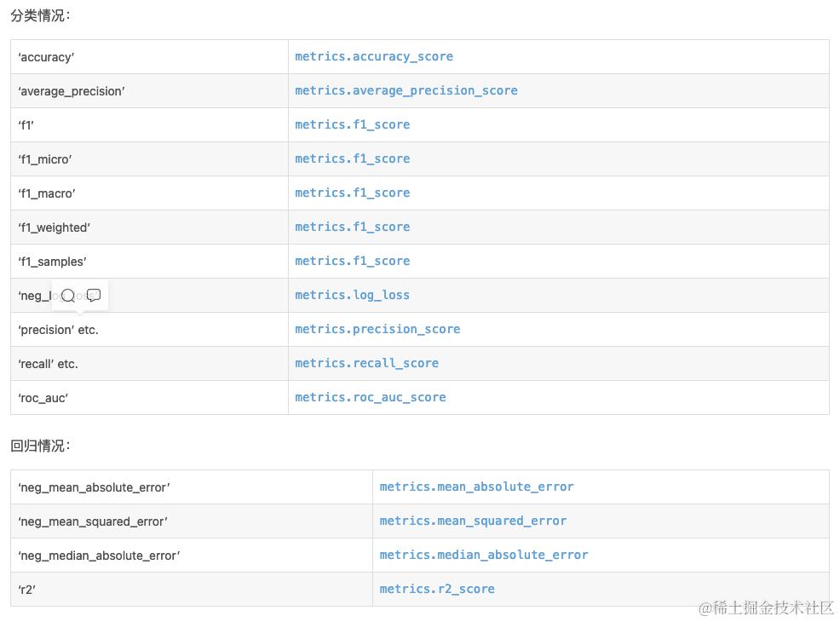The height and width of the screenshot is (622, 840).
Task: Click the 'roc_auc' scoring name
Action: coord(43,398)
